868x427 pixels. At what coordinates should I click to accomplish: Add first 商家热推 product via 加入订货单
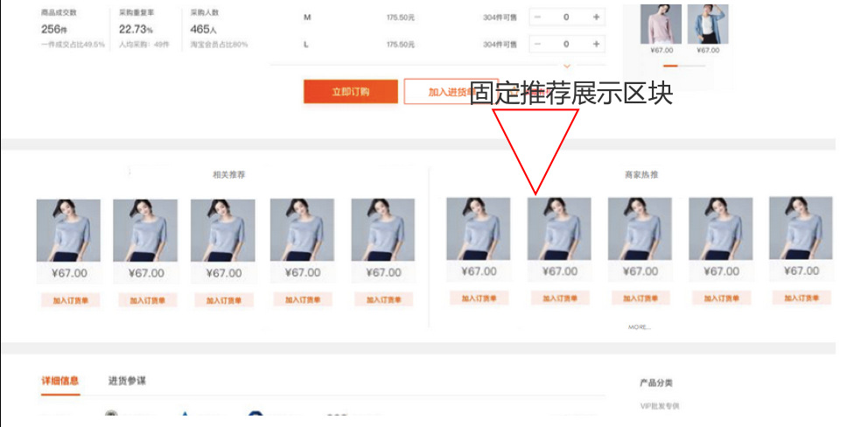(x=479, y=298)
